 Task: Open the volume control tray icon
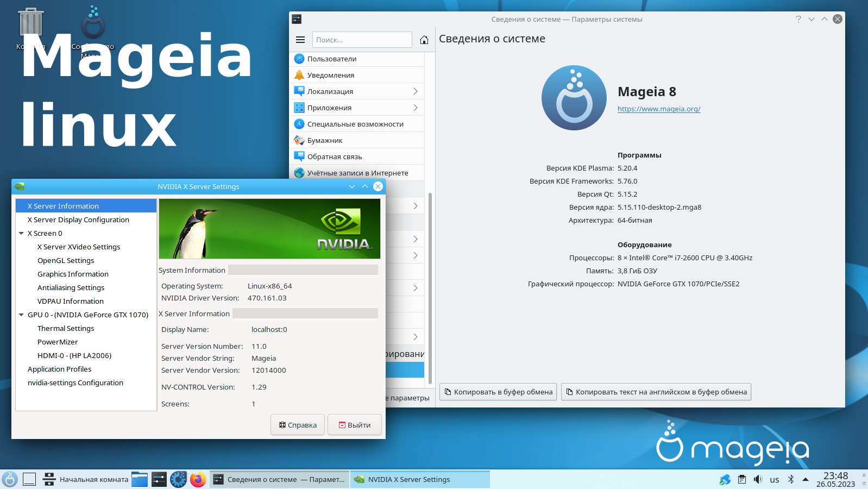point(758,479)
